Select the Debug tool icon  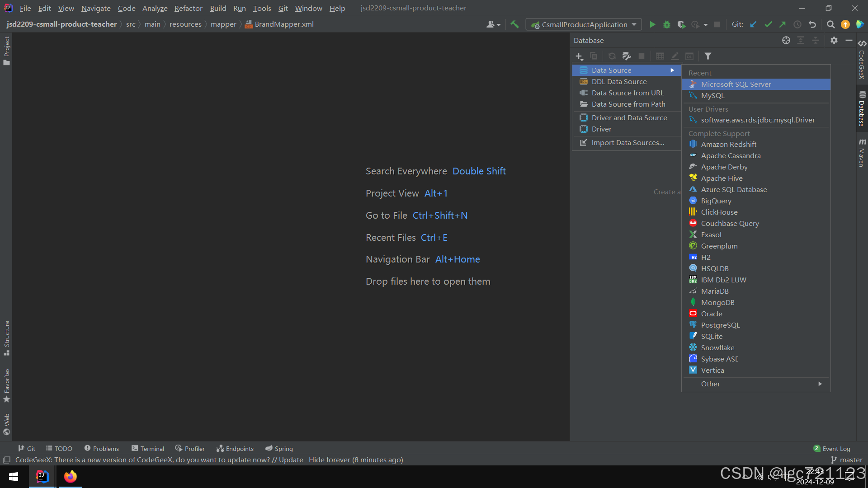[667, 24]
